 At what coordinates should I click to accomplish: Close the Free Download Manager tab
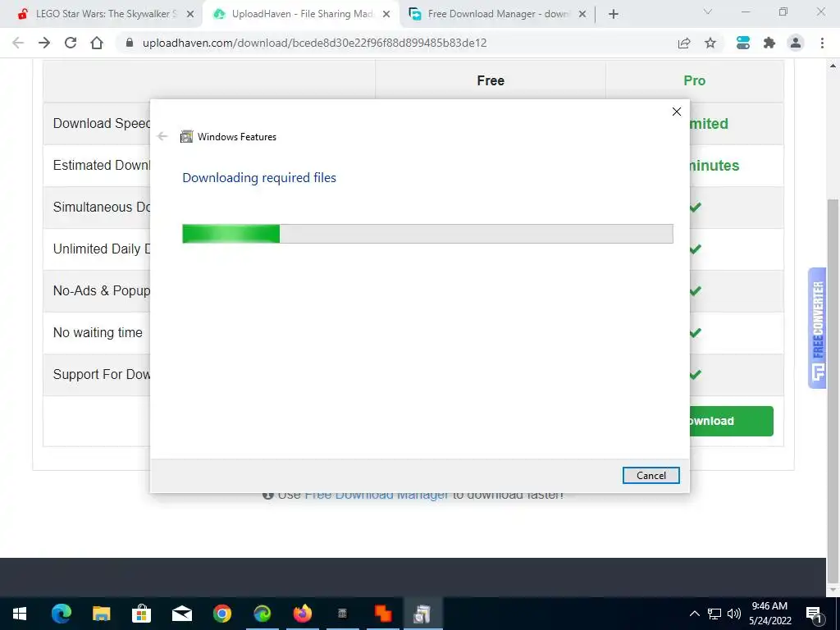582,15
